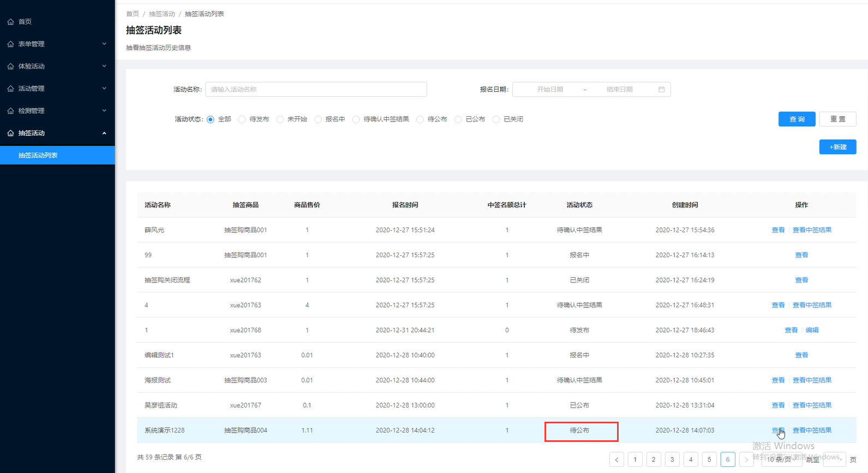
Task: Select the 待确认中签结果 radio button
Action: (356, 119)
